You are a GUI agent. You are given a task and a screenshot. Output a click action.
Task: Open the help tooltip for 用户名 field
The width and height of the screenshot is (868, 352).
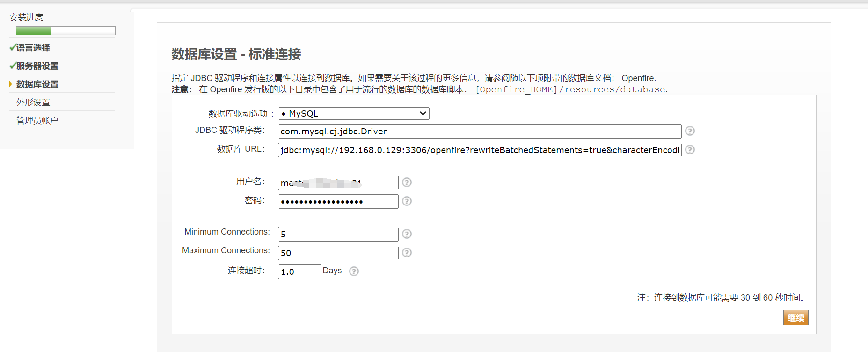point(407,183)
